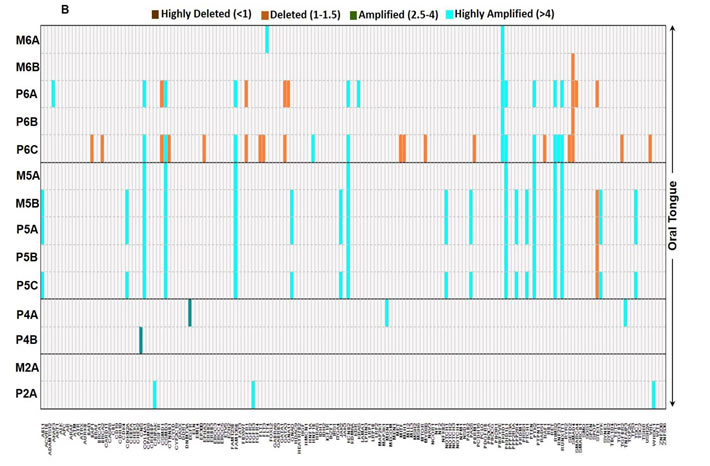
Task: Click the P2A row label
Action: pyautogui.click(x=27, y=395)
